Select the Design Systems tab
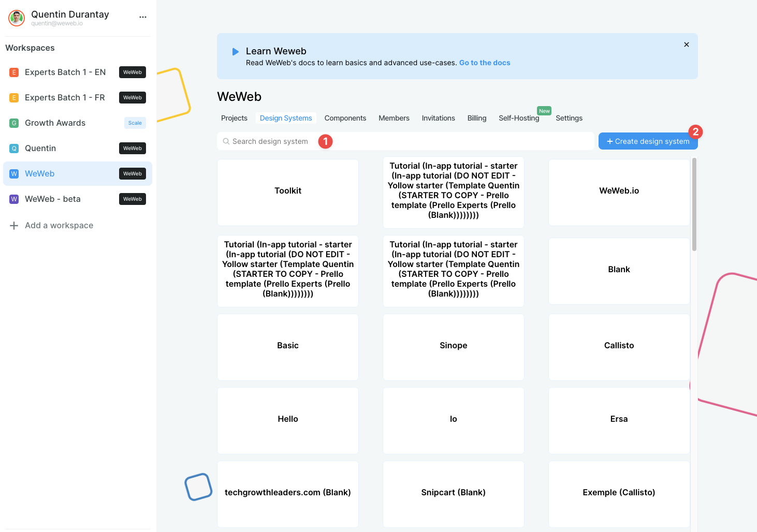 click(286, 118)
